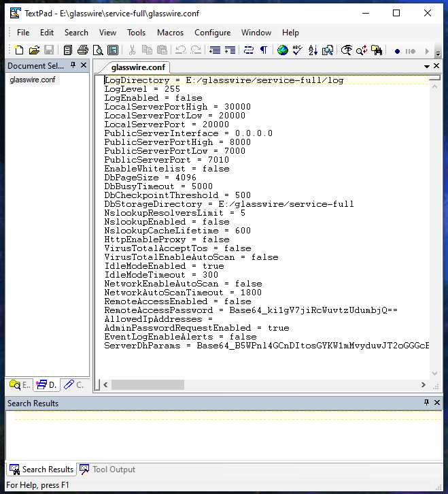
Task: Open the Configure menu
Action: coord(212,32)
